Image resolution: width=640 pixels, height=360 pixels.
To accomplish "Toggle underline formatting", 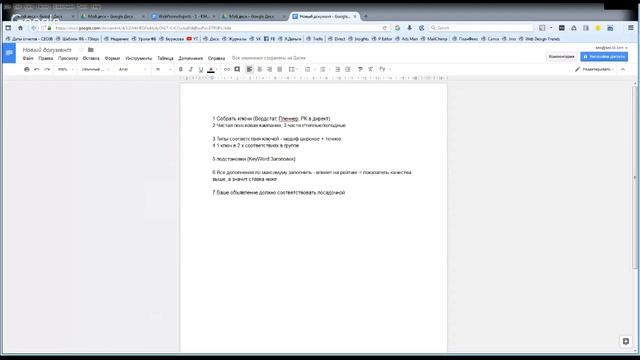I will (201, 69).
